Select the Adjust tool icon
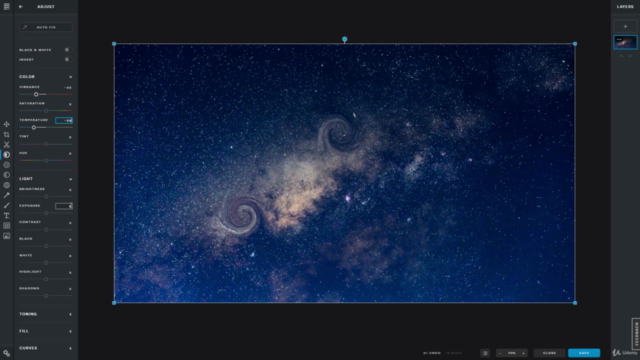640x360 pixels. click(7, 155)
